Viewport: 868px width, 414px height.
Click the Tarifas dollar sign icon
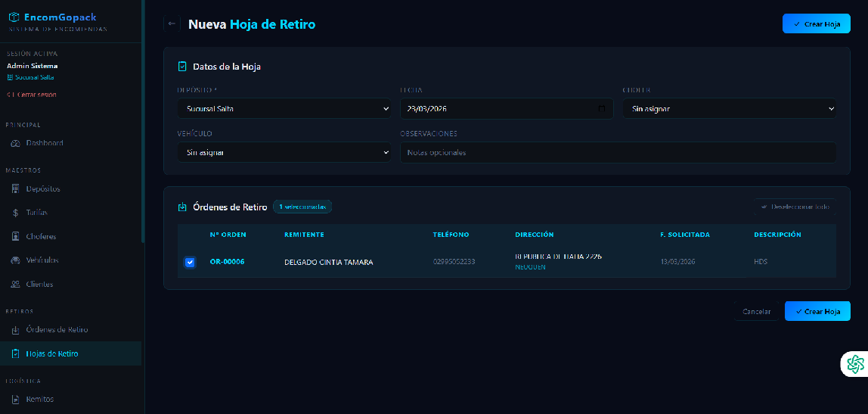pos(16,213)
